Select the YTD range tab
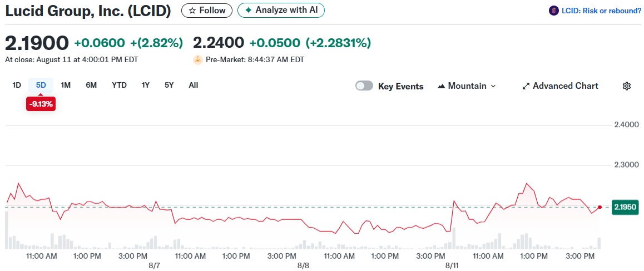Viewport: 644px width, 271px height. pos(119,86)
